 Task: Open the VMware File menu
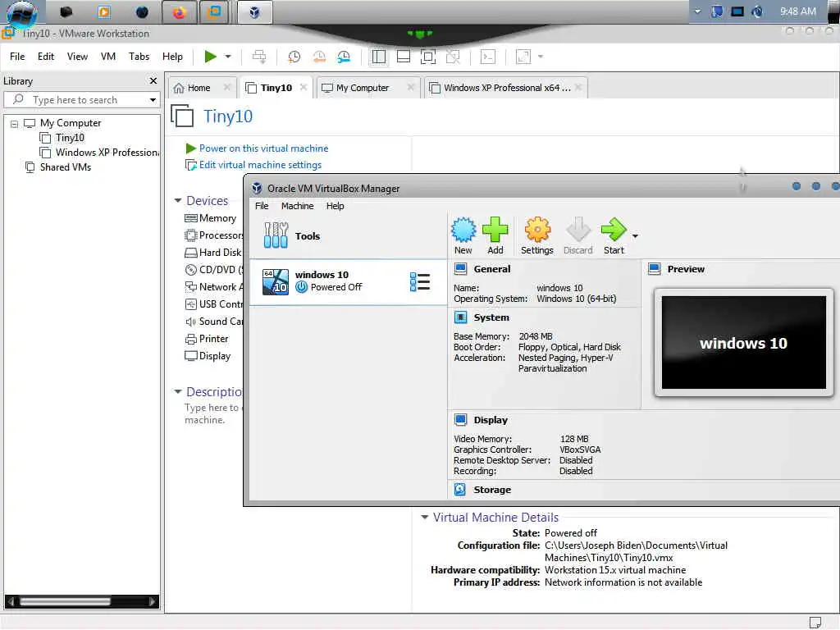coord(17,57)
